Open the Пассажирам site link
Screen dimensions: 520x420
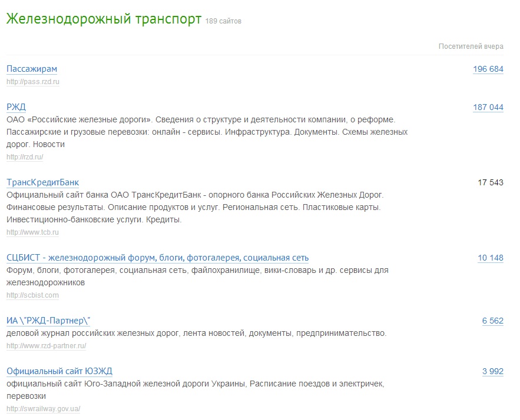[32, 69]
